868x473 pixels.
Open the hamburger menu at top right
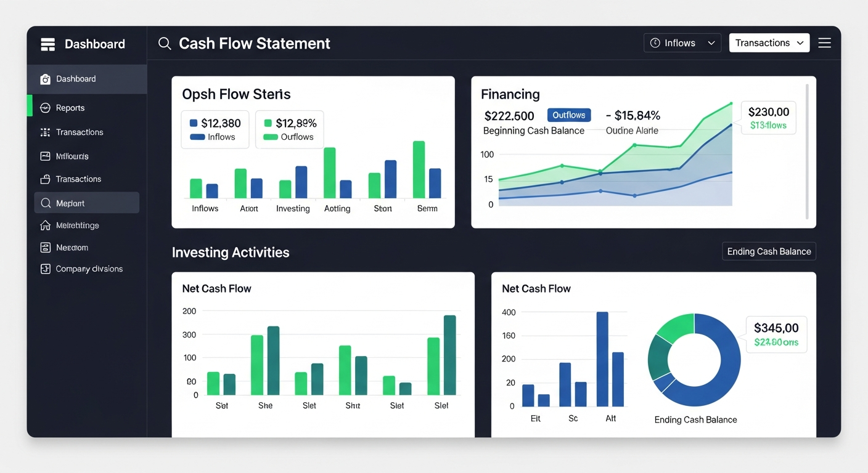[x=824, y=43]
